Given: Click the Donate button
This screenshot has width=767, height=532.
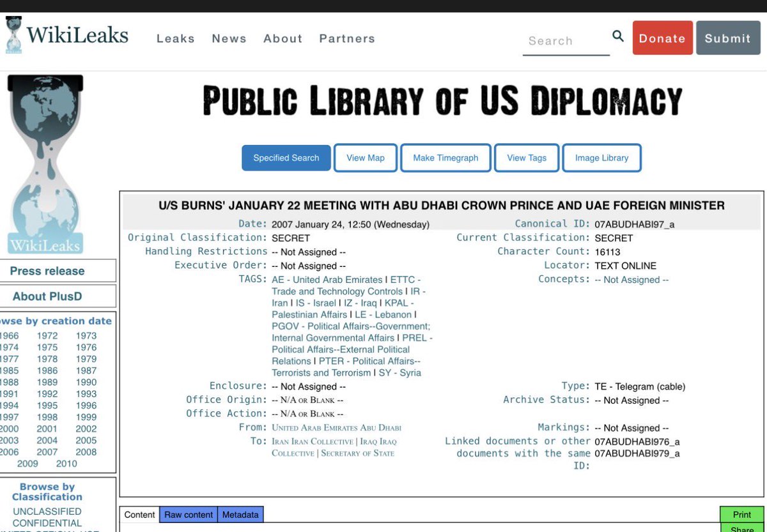Looking at the screenshot, I should [662, 38].
